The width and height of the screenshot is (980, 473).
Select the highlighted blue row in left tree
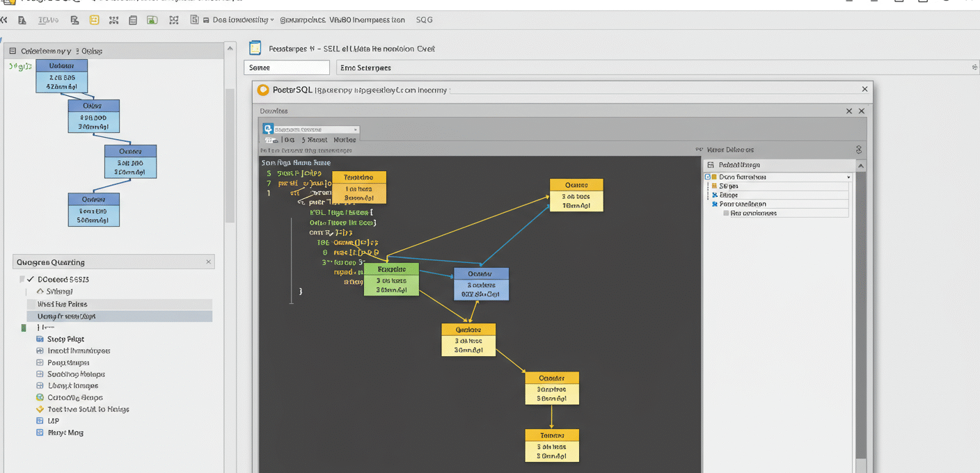pos(119,316)
